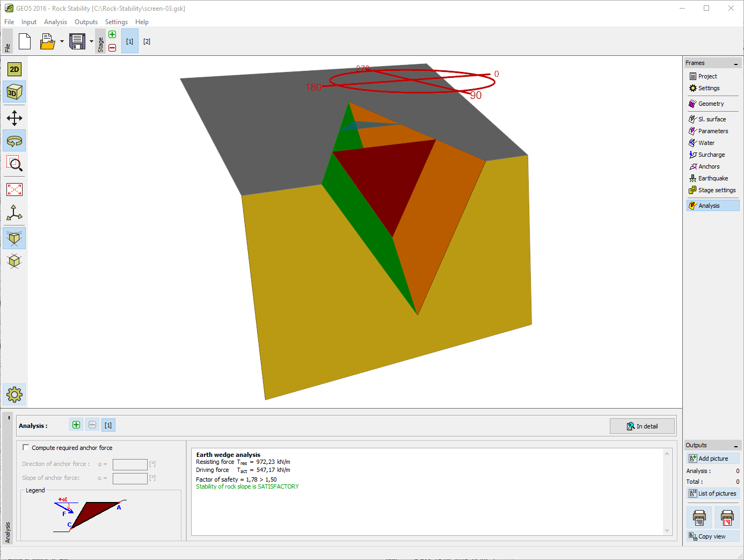Switch to construction stage 2

pos(147,41)
